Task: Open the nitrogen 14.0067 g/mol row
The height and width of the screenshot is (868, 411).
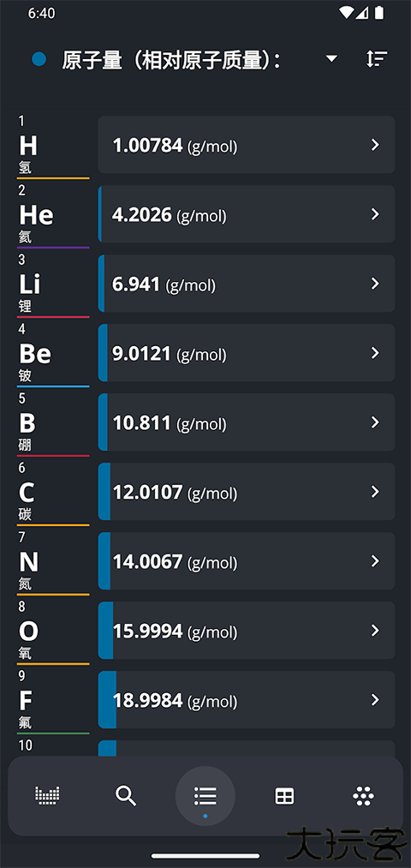Action: 246,560
